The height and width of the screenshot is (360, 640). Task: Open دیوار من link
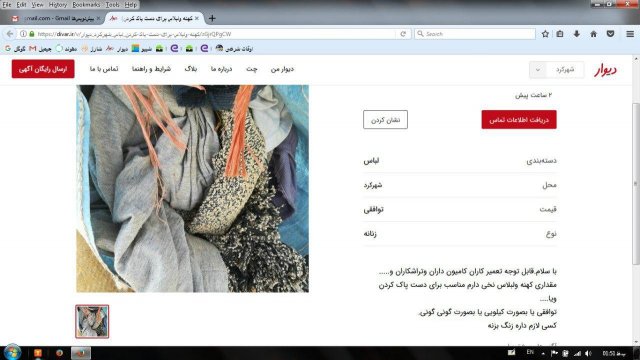pos(282,69)
